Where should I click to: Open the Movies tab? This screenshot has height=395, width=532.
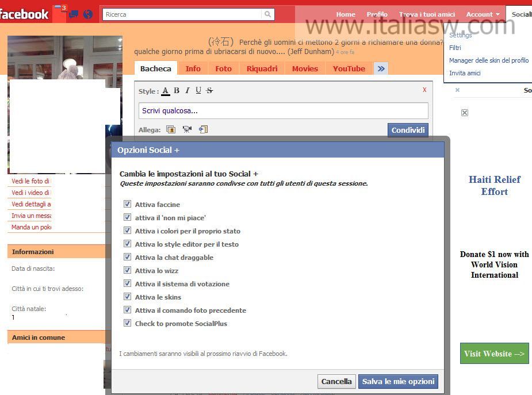(x=305, y=68)
